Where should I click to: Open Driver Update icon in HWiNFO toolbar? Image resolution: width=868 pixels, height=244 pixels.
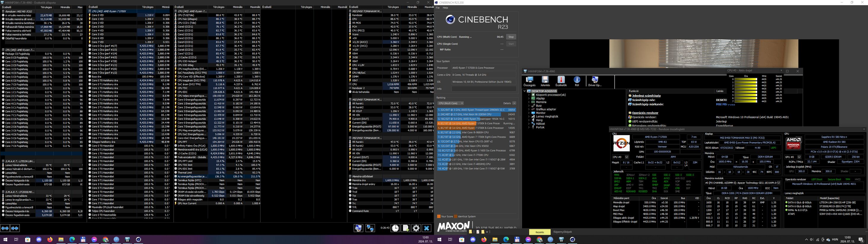[x=595, y=81]
